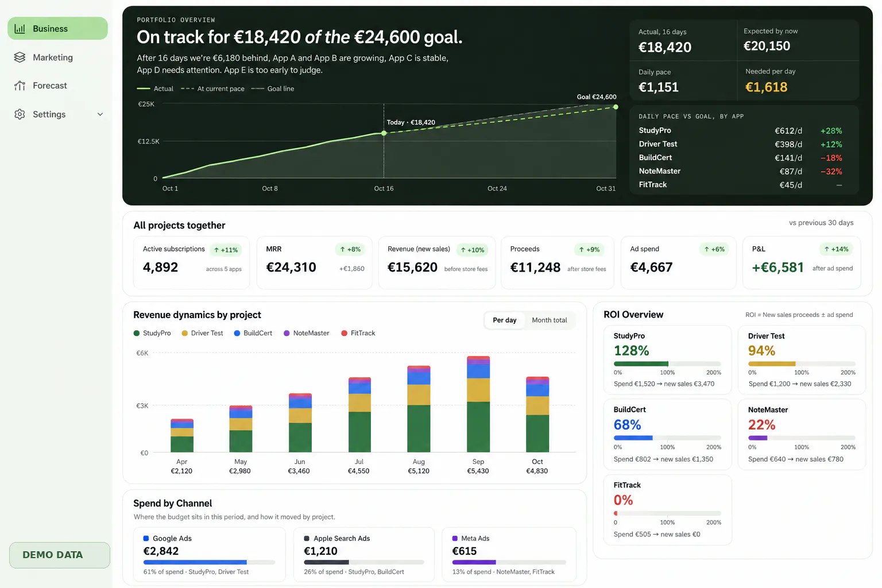Viewport: 882px width, 588px height.
Task: Click the DEMO DATA button
Action: 59,555
